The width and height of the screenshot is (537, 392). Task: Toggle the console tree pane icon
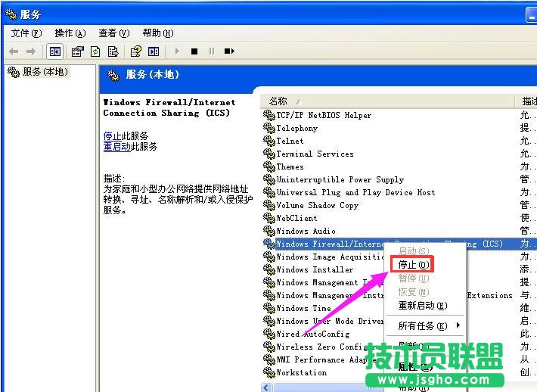click(x=54, y=51)
